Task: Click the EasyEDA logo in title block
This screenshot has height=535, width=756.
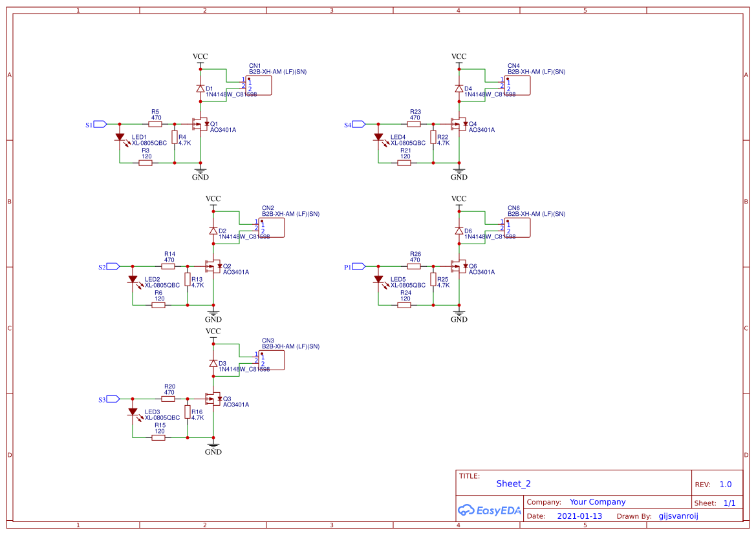Action: (490, 510)
